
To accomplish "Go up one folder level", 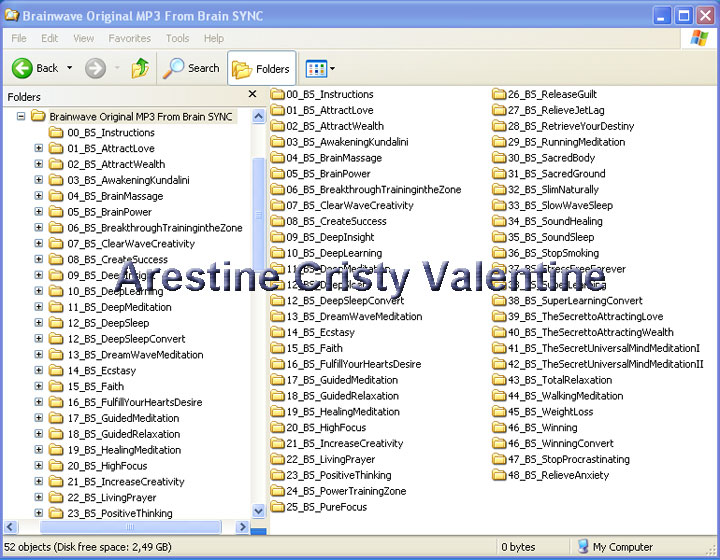I will (x=140, y=68).
